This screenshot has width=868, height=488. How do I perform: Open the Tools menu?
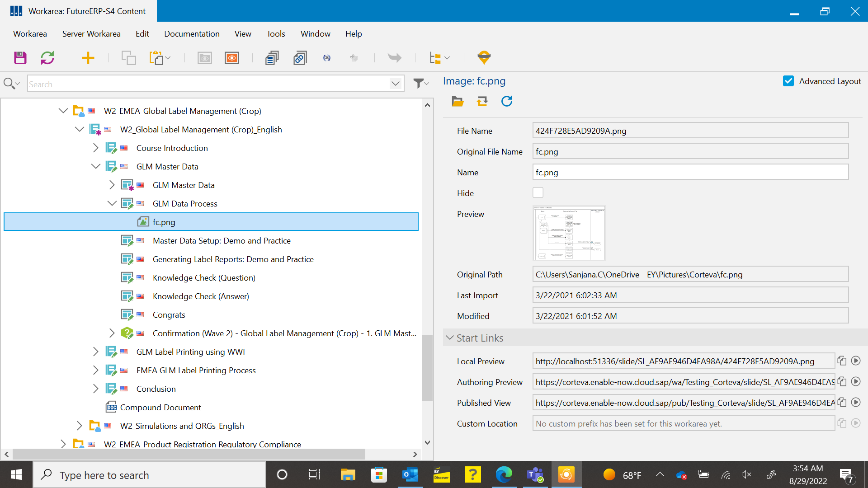[275, 34]
